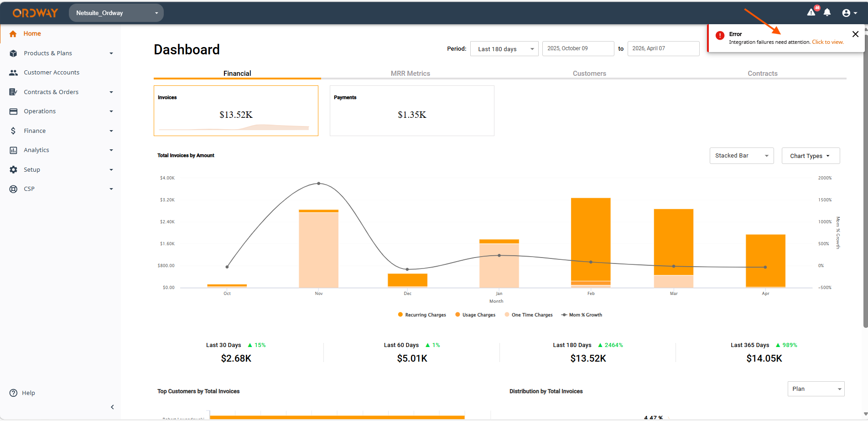Click the start date field 2025, October 09
Viewport: 868px width, 421px height.
click(577, 48)
